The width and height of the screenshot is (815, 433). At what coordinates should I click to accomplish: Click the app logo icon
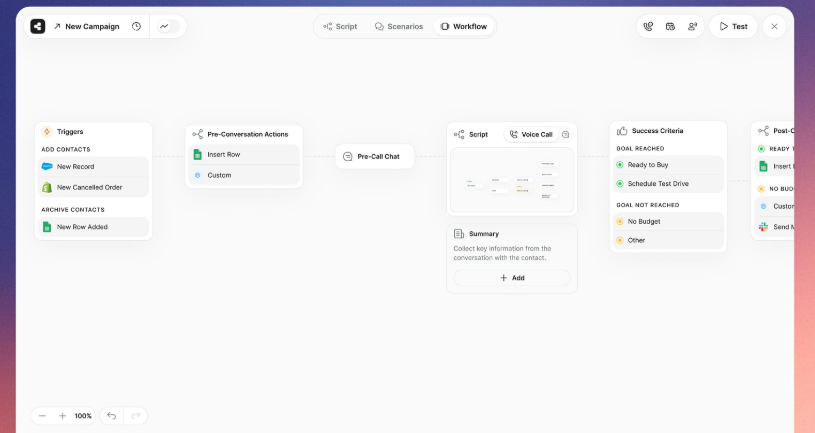37,27
